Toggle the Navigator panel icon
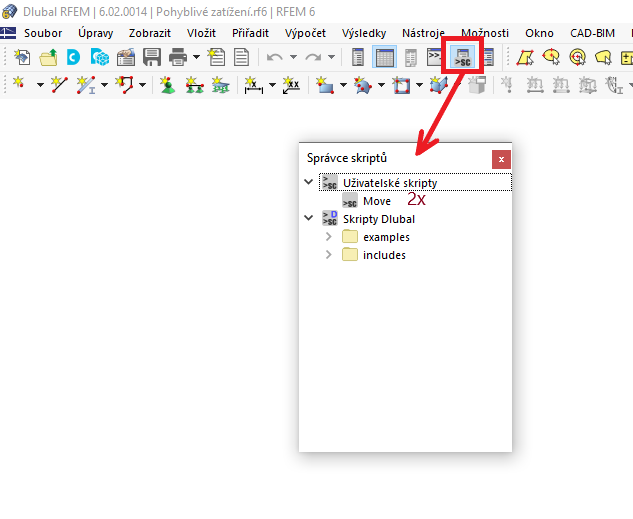The height and width of the screenshot is (519, 633). (358, 57)
